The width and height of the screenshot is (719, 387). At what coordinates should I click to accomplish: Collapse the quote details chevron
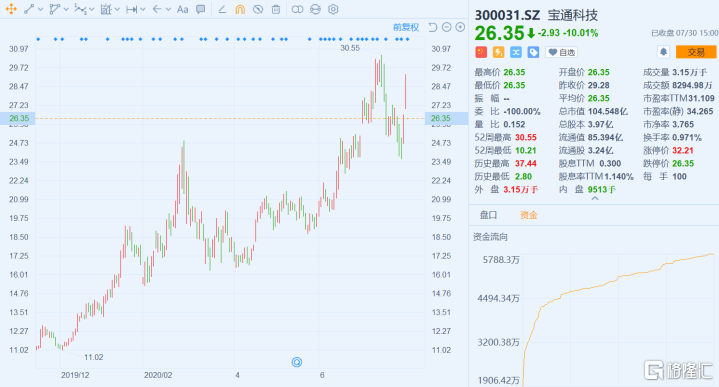(595, 199)
